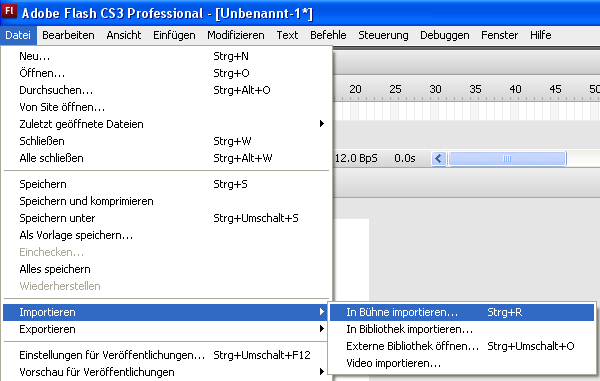Open the Steuerung menu
Screen dimensions: 600x381
(x=383, y=35)
